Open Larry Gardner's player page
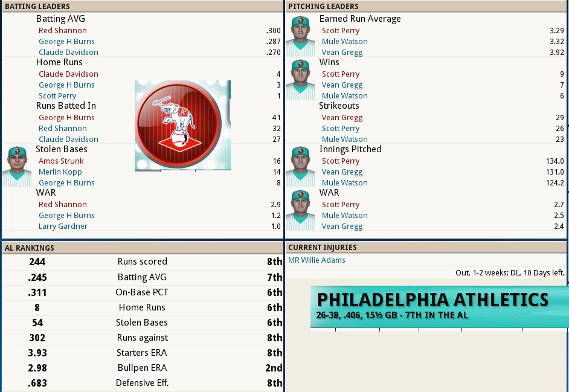Image resolution: width=569 pixels, height=392 pixels. 63,227
